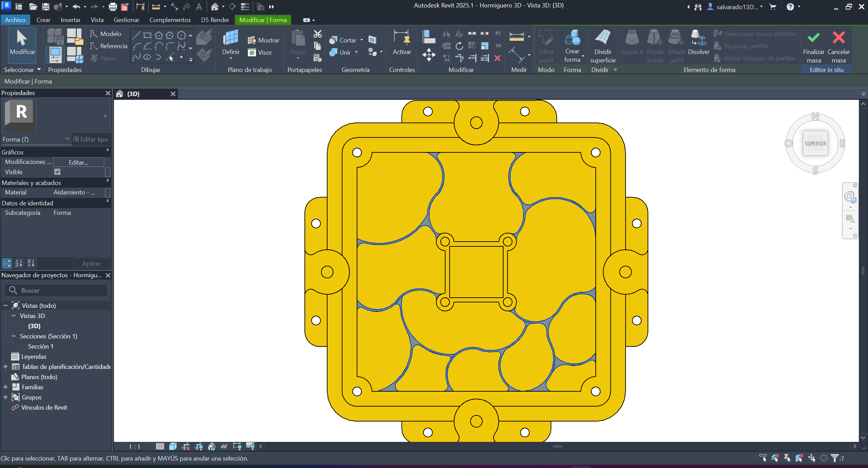868x468 pixels.
Task: Toggle the Visible checkbox in Propiedades
Action: pyautogui.click(x=57, y=172)
